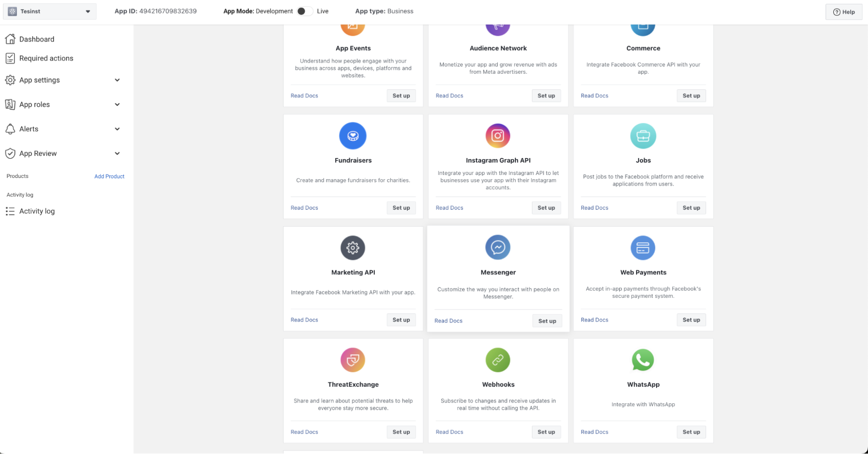Open Dashboard in the sidebar
The width and height of the screenshot is (868, 454).
(36, 39)
